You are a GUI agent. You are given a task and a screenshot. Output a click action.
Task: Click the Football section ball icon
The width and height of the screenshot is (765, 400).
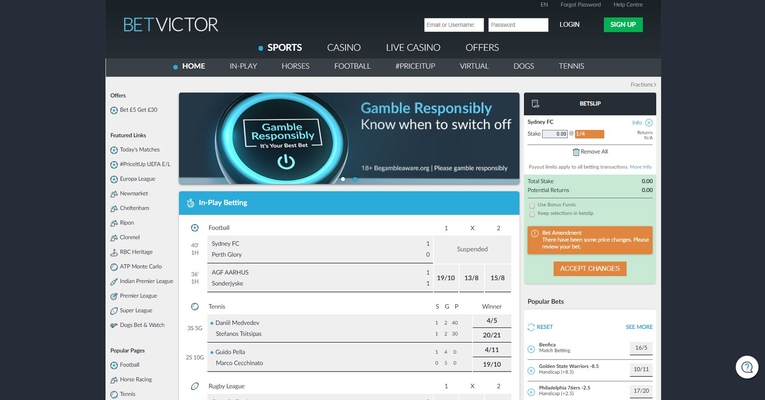pyautogui.click(x=195, y=228)
